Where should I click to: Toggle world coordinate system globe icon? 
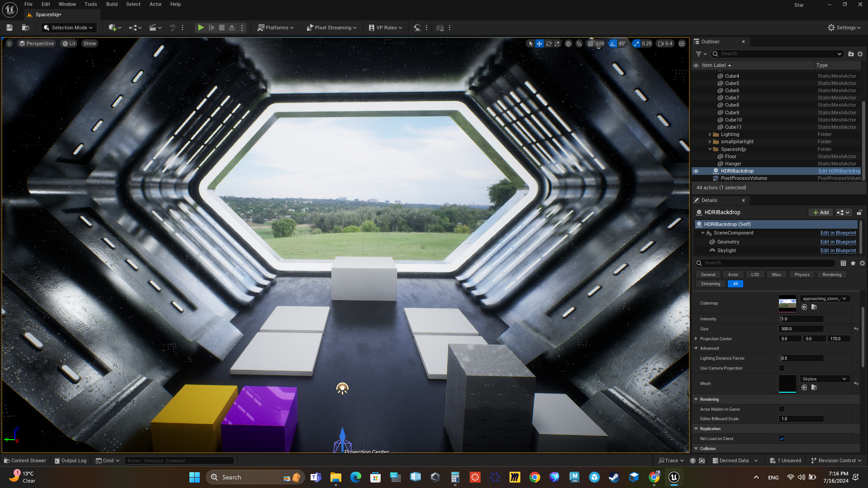point(568,44)
